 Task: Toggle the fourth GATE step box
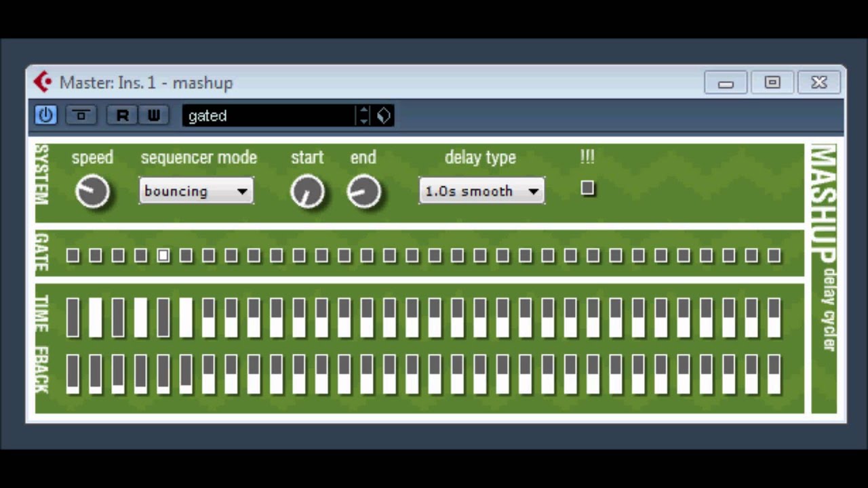[x=140, y=256]
